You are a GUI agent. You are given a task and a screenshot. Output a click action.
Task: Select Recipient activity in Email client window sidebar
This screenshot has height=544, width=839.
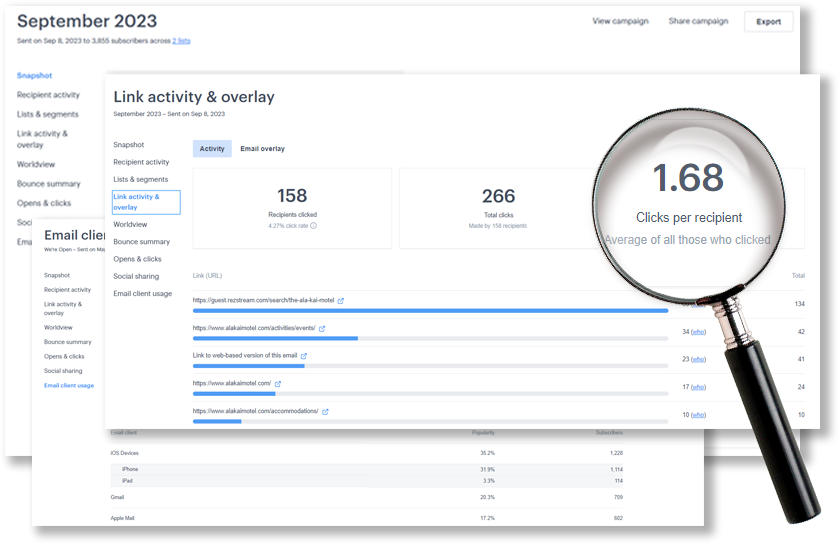pos(67,289)
